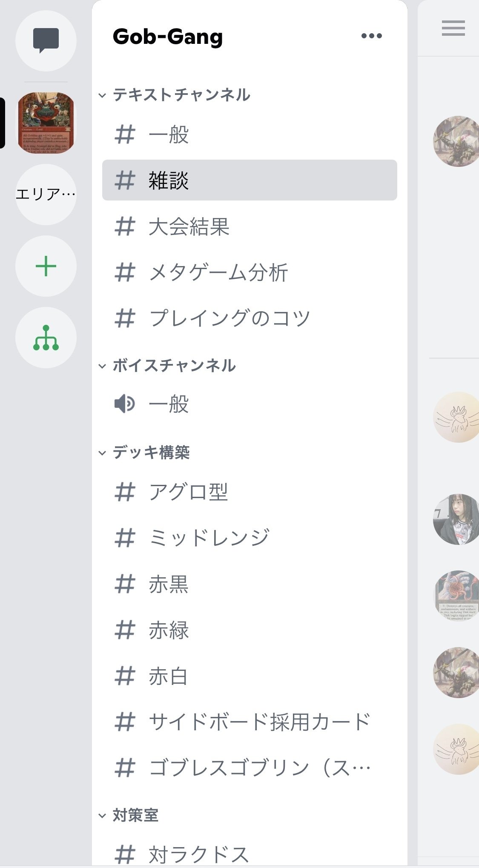Open the 大会結果 channel
This screenshot has width=479, height=868.
(x=250, y=226)
